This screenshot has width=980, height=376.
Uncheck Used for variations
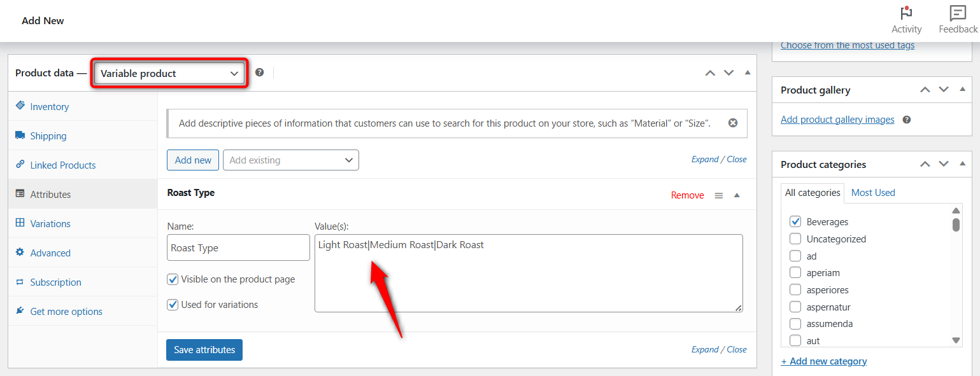tap(173, 304)
